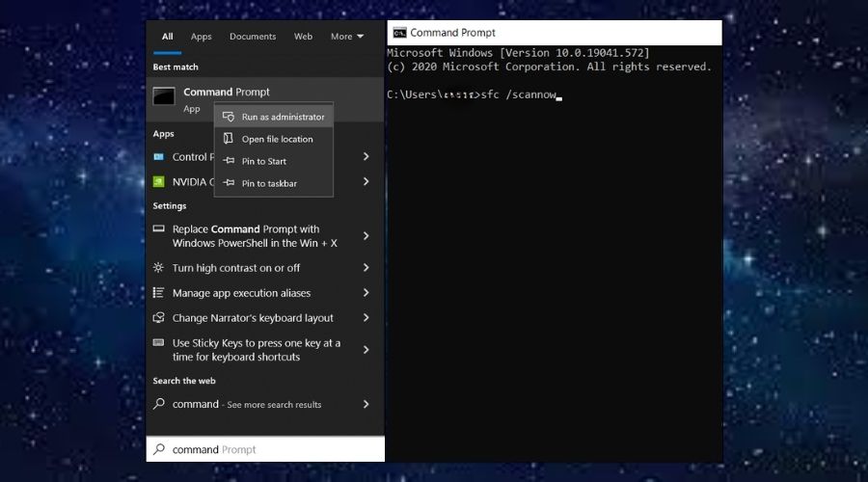Expand arrow for Turn high contrast on or off
The image size is (868, 482).
point(366,267)
